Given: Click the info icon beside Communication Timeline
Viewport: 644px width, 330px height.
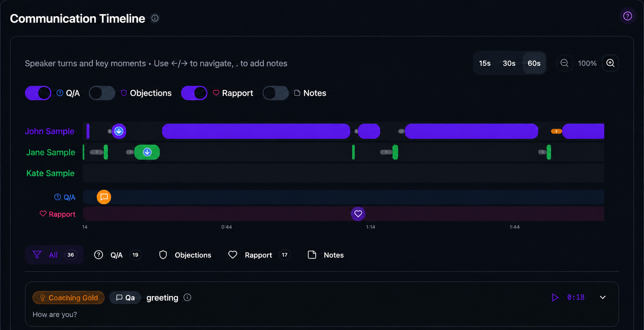Looking at the screenshot, I should tap(155, 18).
